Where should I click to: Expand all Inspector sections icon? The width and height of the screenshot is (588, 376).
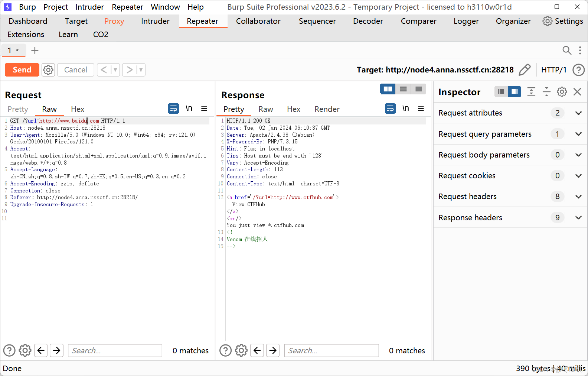(531, 92)
